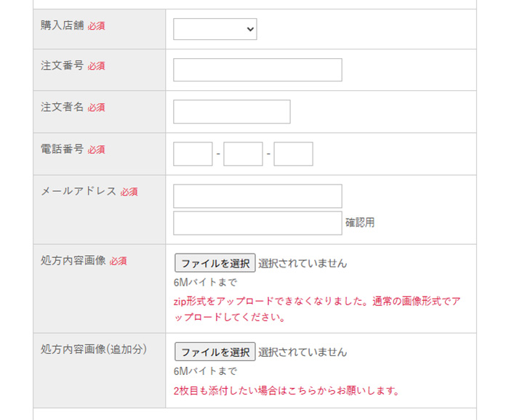509x420 pixels.
Task: Click 選択されていません text beside first file button
Action: (x=302, y=263)
